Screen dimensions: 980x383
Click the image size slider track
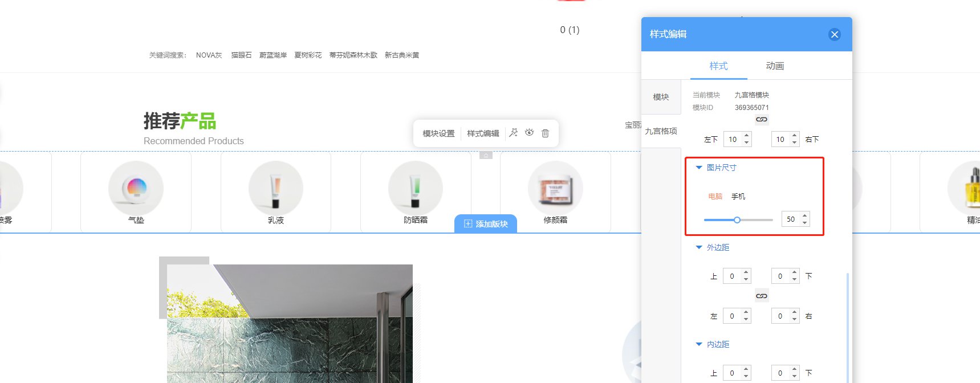pos(738,220)
